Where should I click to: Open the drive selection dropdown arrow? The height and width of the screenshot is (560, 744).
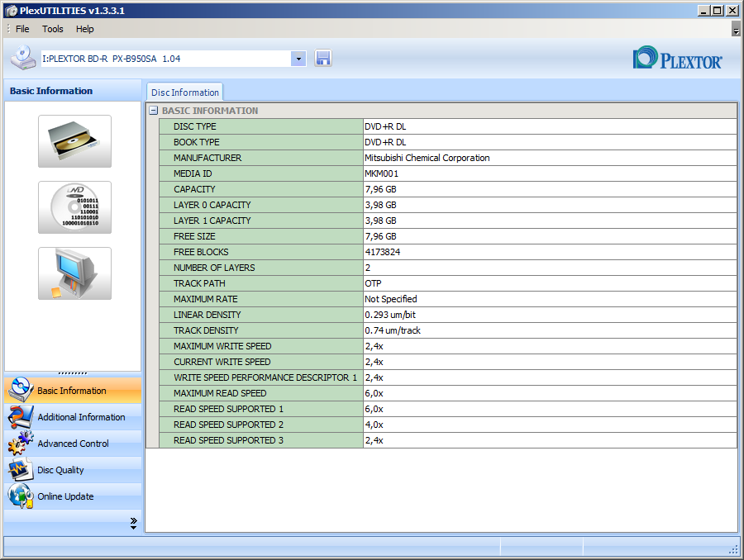coord(298,59)
